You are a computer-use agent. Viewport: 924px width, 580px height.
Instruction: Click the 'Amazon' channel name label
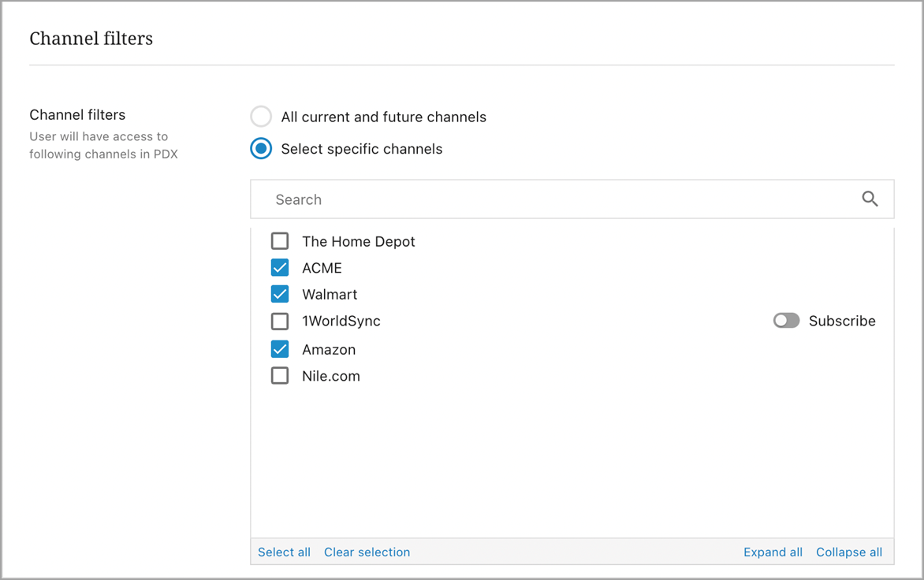[329, 349]
